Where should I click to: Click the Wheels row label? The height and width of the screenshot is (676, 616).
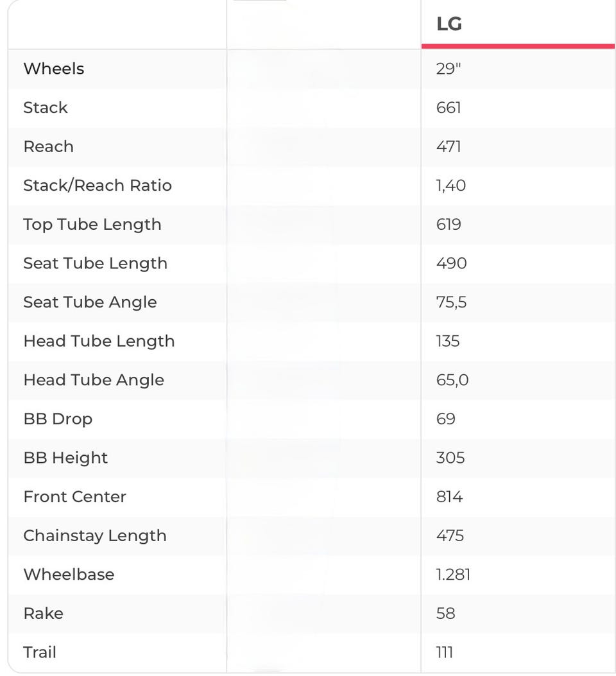click(x=54, y=69)
